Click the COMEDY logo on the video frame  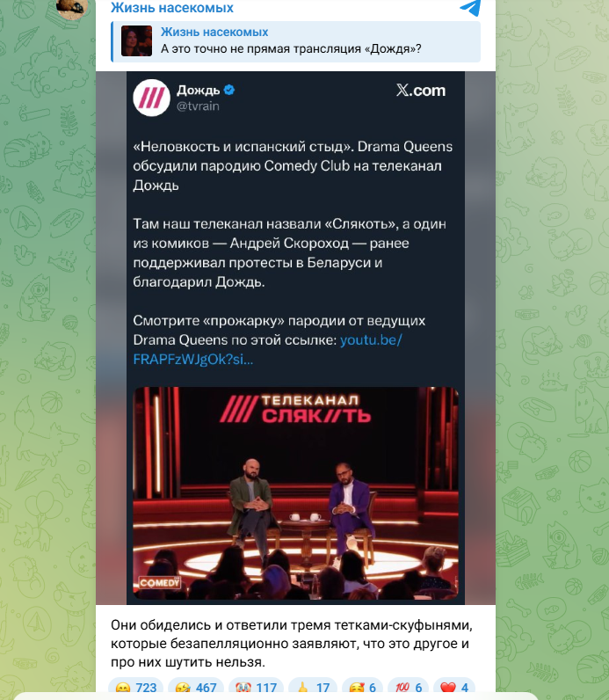159,582
